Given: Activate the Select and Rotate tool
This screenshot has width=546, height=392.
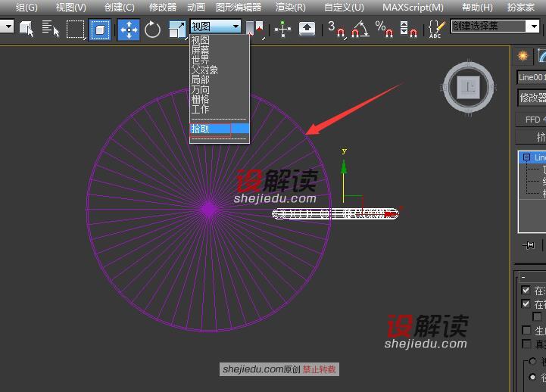Looking at the screenshot, I should click(152, 30).
